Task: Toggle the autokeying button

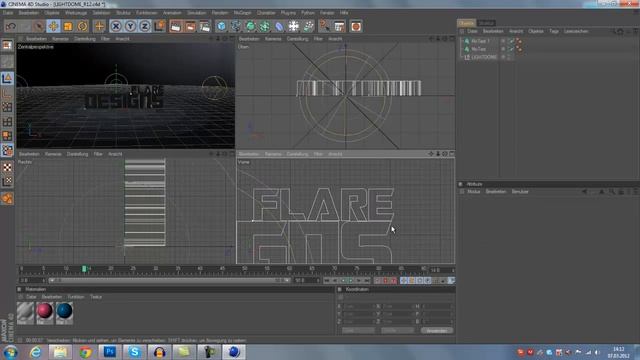Action: tap(386, 280)
